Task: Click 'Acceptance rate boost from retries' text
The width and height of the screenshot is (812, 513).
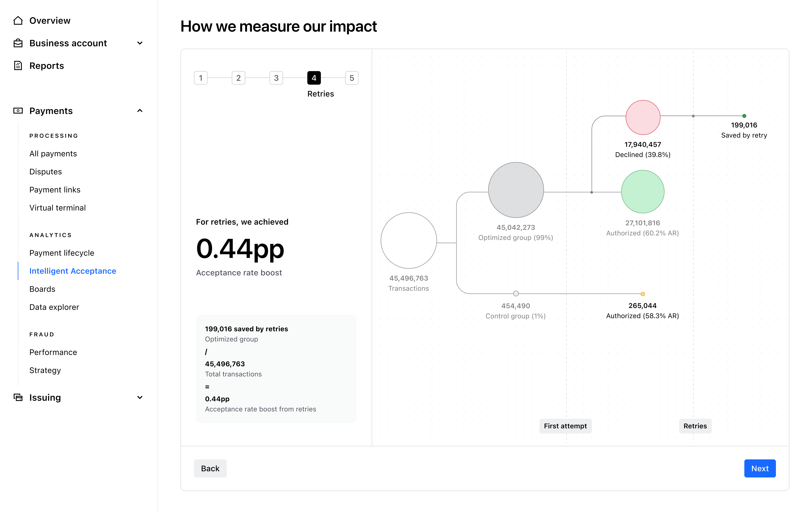Action: pyautogui.click(x=261, y=409)
